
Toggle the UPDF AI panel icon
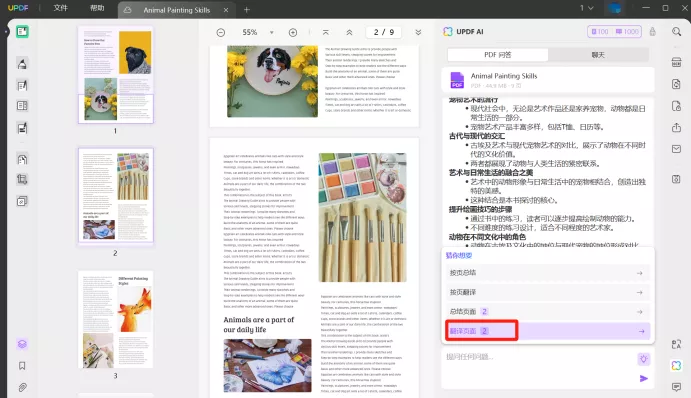click(676, 365)
